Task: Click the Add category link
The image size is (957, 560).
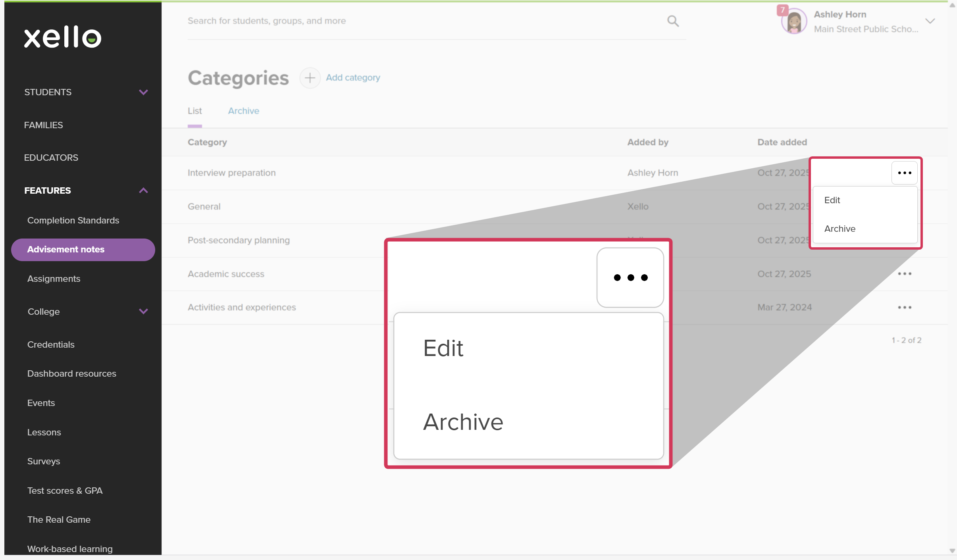Action: (x=353, y=78)
